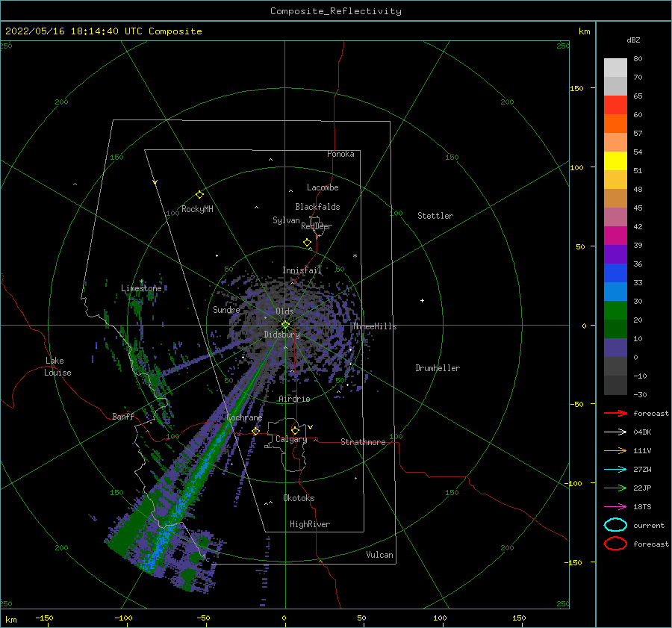Select the magenta 18TS arrow icon

coord(615,507)
